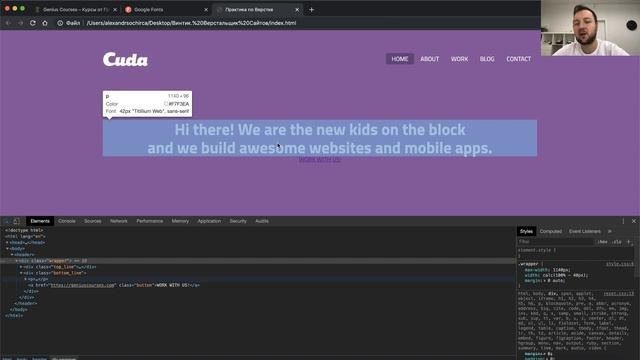
Task: Switch to the Computed sidebar tab
Action: (x=551, y=231)
